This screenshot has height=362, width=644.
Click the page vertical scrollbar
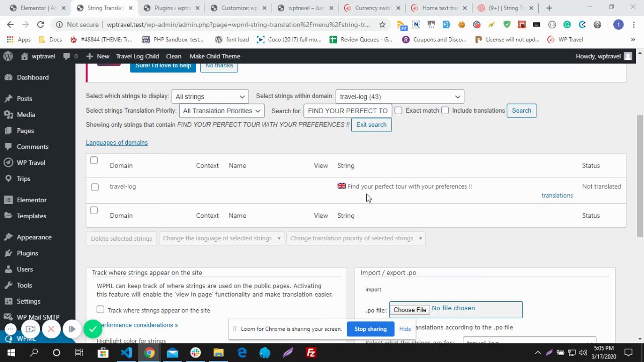click(639, 176)
